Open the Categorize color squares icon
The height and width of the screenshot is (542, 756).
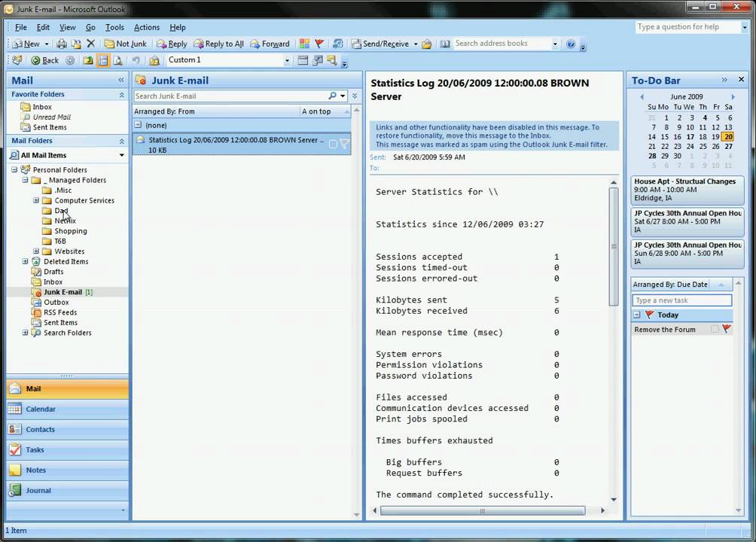pyautogui.click(x=304, y=44)
